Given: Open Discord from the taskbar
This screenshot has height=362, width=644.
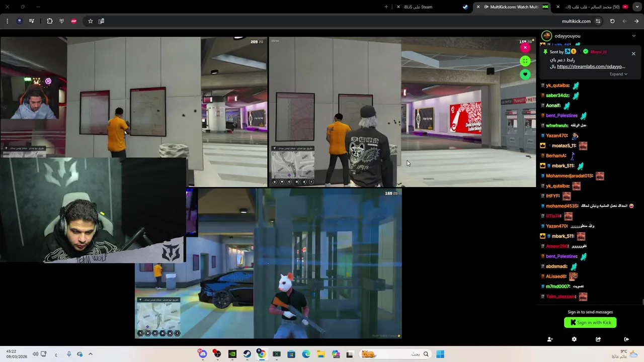Looking at the screenshot, I should click(x=202, y=354).
